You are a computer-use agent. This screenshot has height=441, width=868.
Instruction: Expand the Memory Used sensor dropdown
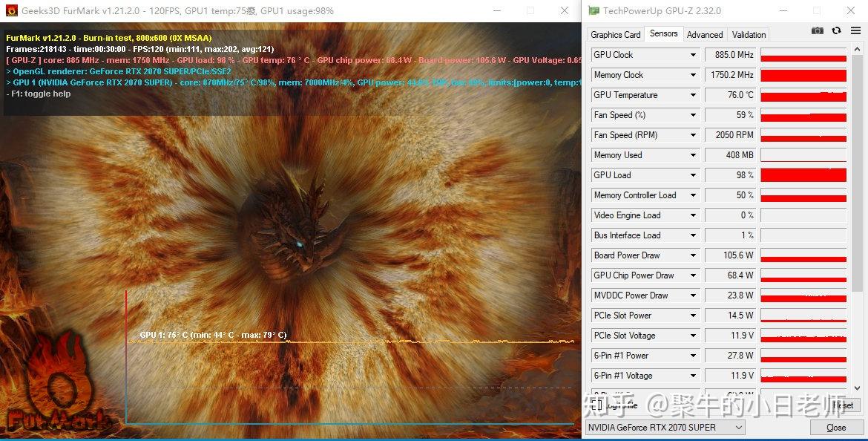pyautogui.click(x=693, y=155)
